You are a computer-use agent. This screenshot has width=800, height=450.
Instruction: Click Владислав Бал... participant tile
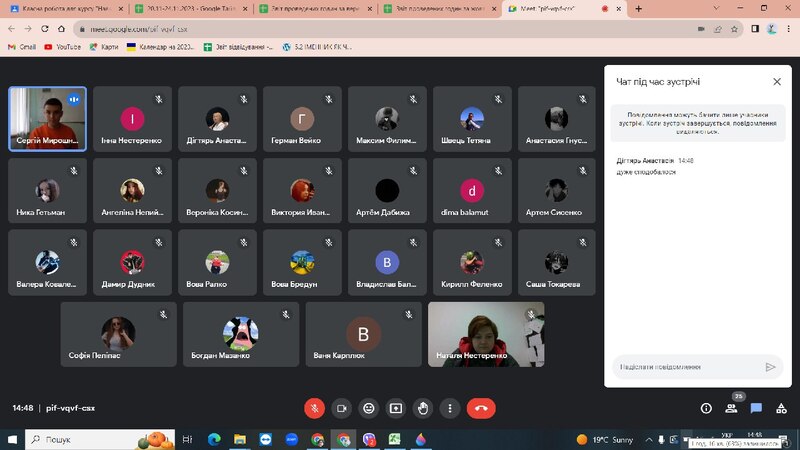pos(387,263)
